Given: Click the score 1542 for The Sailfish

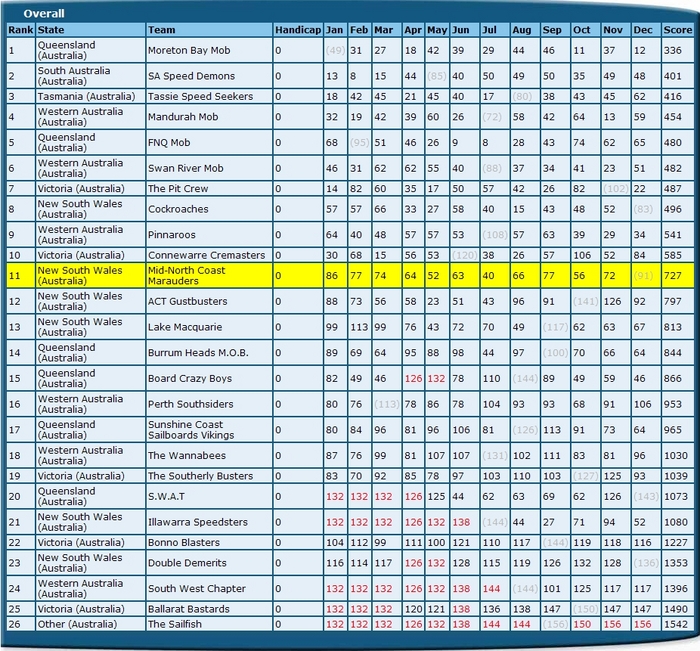Looking at the screenshot, I should click(676, 625).
